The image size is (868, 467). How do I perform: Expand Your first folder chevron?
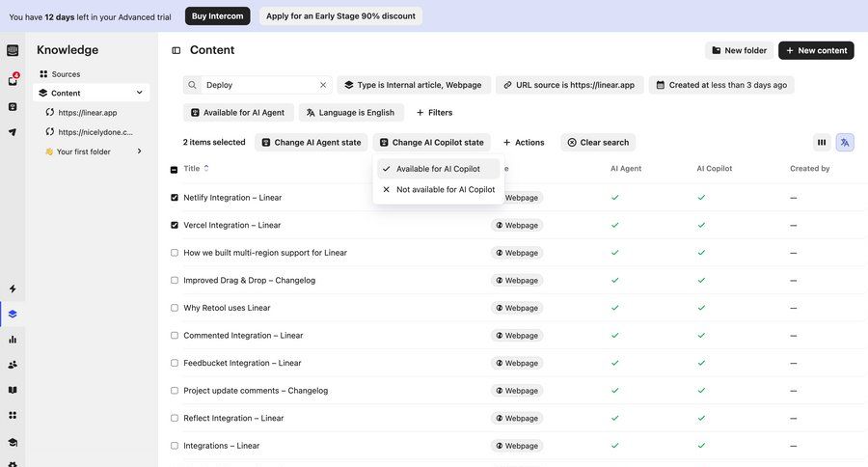(x=140, y=151)
